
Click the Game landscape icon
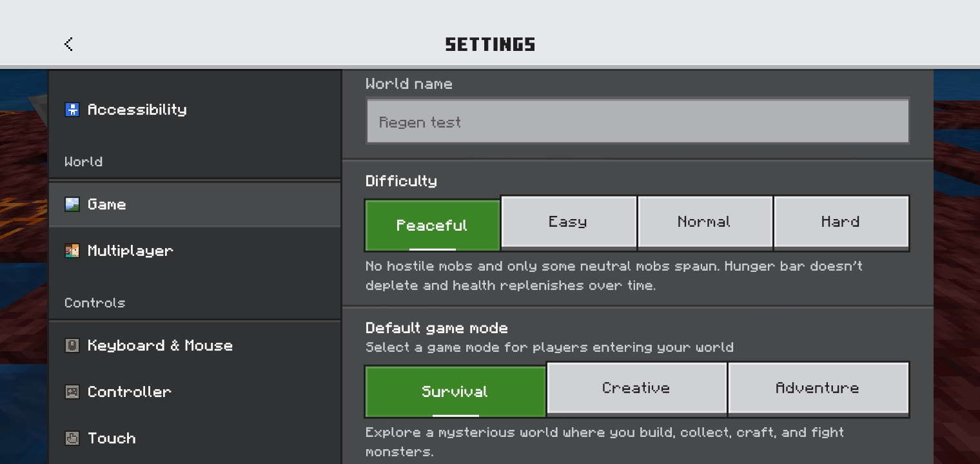tap(72, 204)
